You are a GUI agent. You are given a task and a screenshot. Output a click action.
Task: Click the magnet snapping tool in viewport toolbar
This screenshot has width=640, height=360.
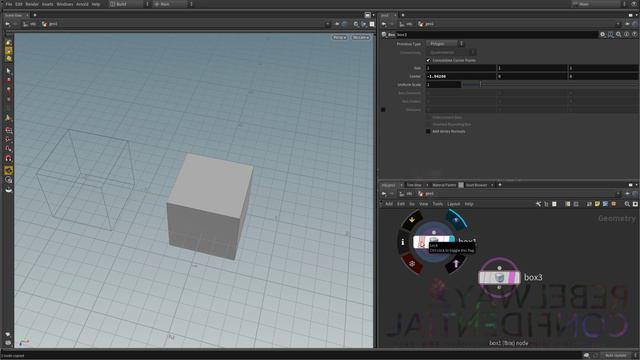[x=9, y=158]
